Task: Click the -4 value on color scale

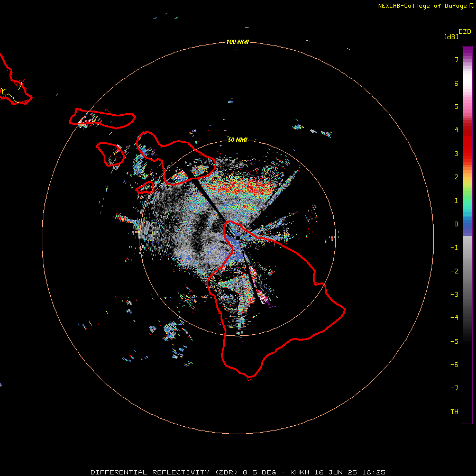Action: point(454,318)
